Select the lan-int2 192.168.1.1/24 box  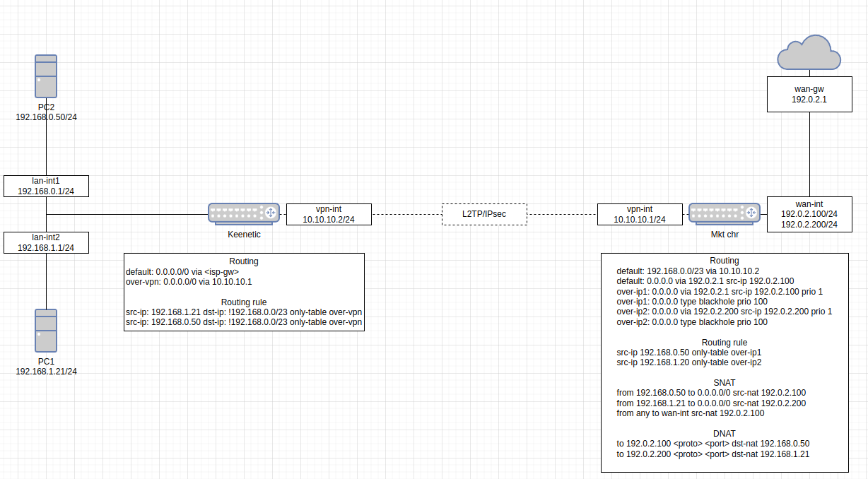click(46, 242)
